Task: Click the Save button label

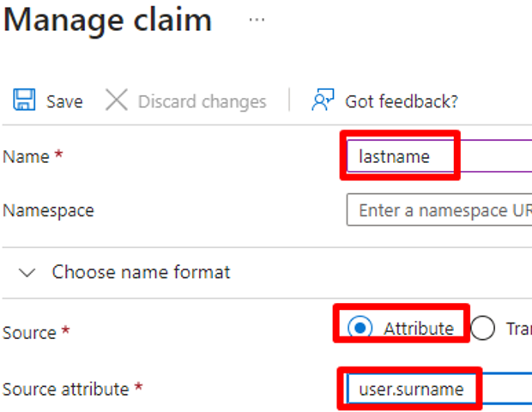Action: point(64,101)
